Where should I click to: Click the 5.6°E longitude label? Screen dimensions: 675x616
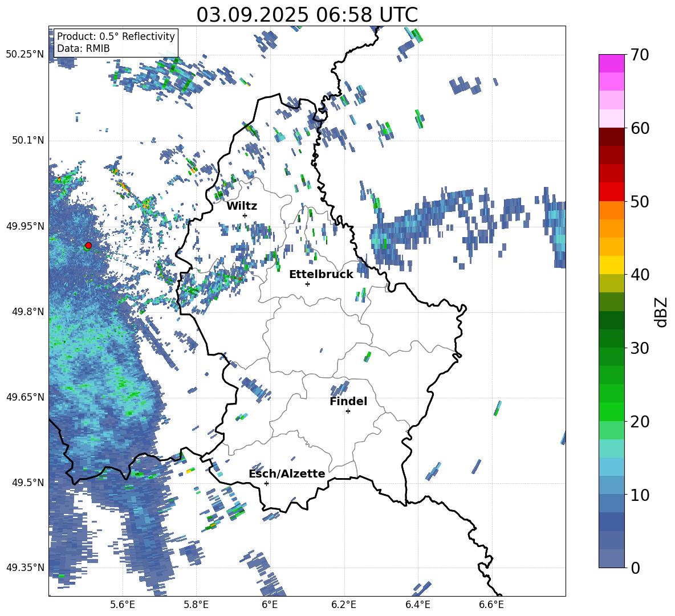coord(123,605)
